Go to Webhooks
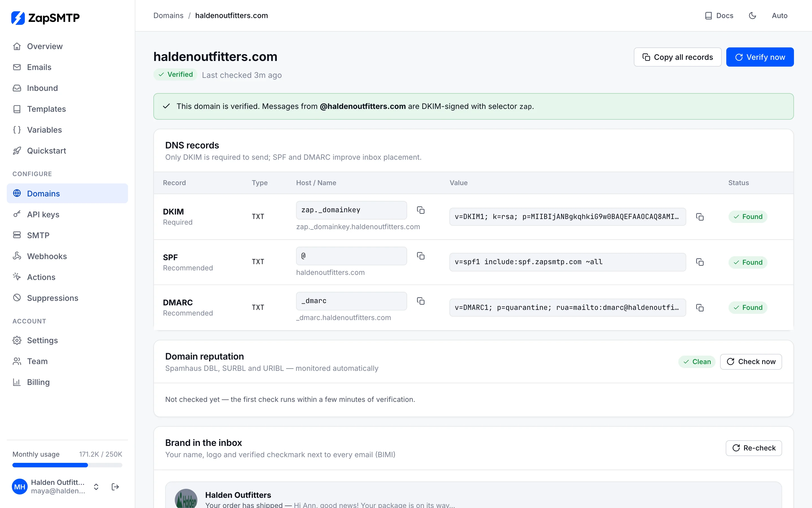812x508 pixels. point(67,256)
